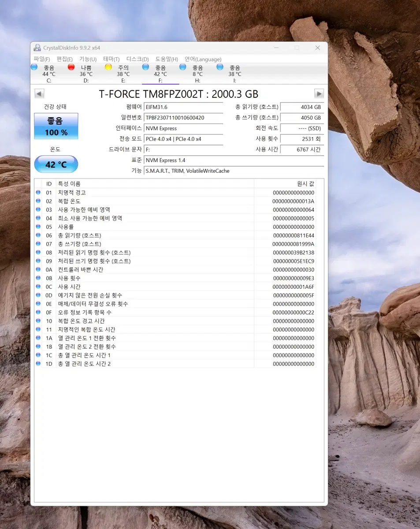Click disk title T-FORCE TM8FPZ002T : 2000.3 GB
The height and width of the screenshot is (529, 420).
tap(178, 94)
